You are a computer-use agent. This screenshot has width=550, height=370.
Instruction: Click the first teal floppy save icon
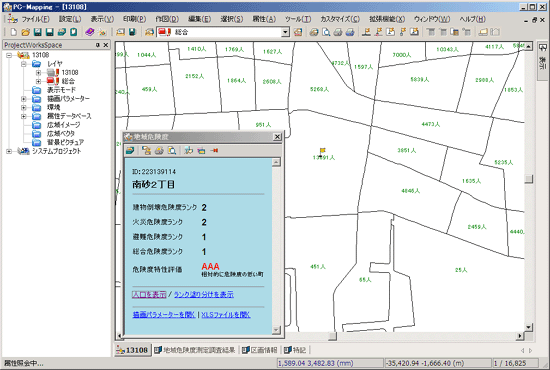pos(38,32)
